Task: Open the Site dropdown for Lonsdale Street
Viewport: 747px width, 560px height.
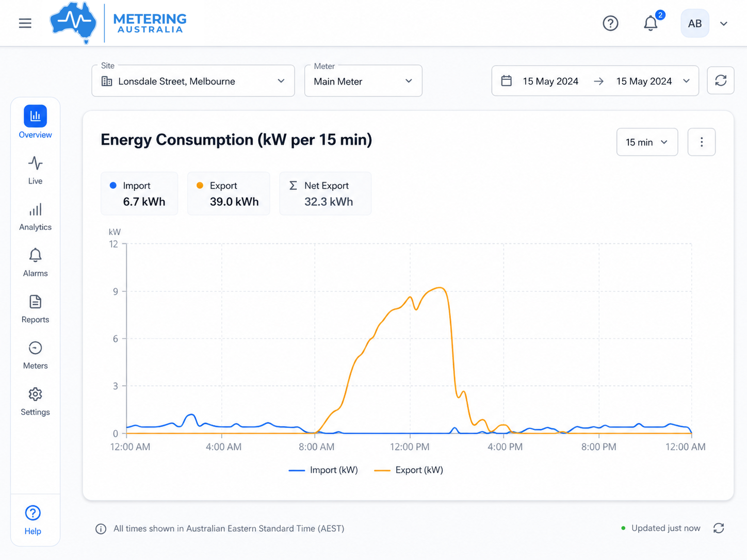Action: pyautogui.click(x=193, y=81)
